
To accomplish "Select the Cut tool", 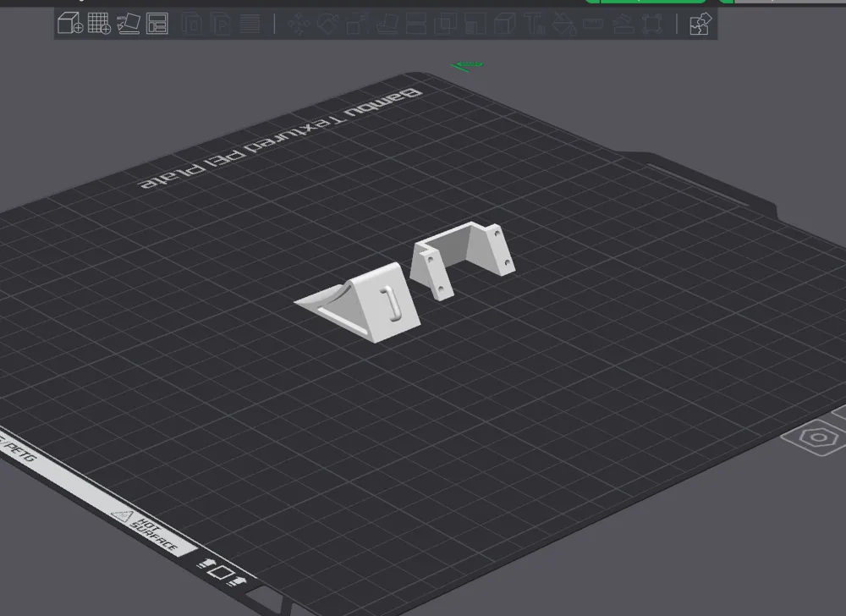I will [415, 24].
